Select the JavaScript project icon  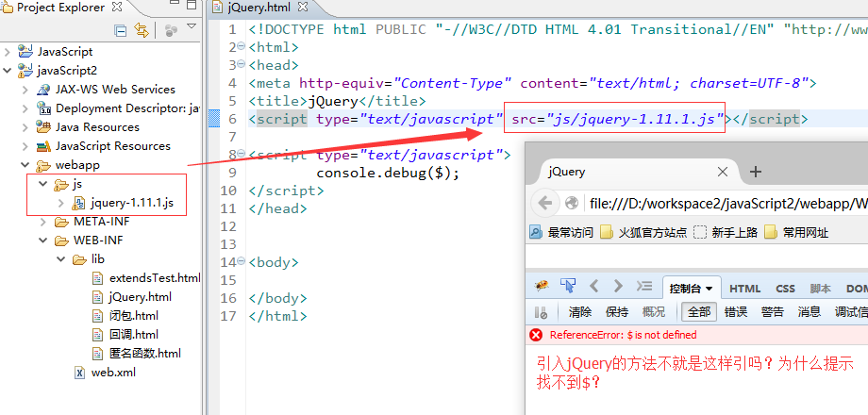click(x=25, y=52)
